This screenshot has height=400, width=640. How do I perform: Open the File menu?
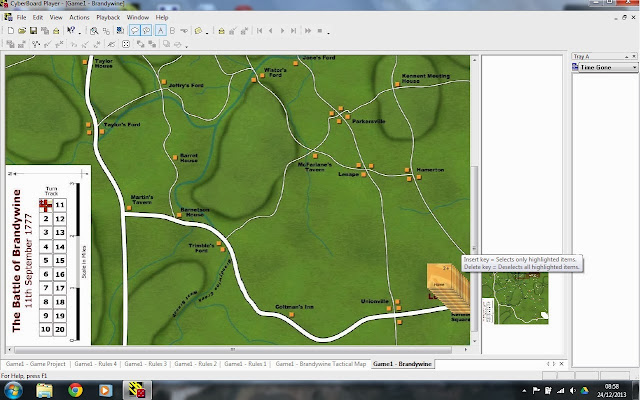pyautogui.click(x=21, y=18)
